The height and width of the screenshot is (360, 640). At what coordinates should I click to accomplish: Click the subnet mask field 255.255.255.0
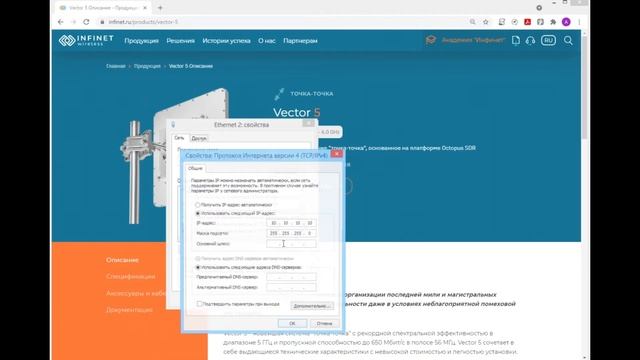tap(291, 233)
